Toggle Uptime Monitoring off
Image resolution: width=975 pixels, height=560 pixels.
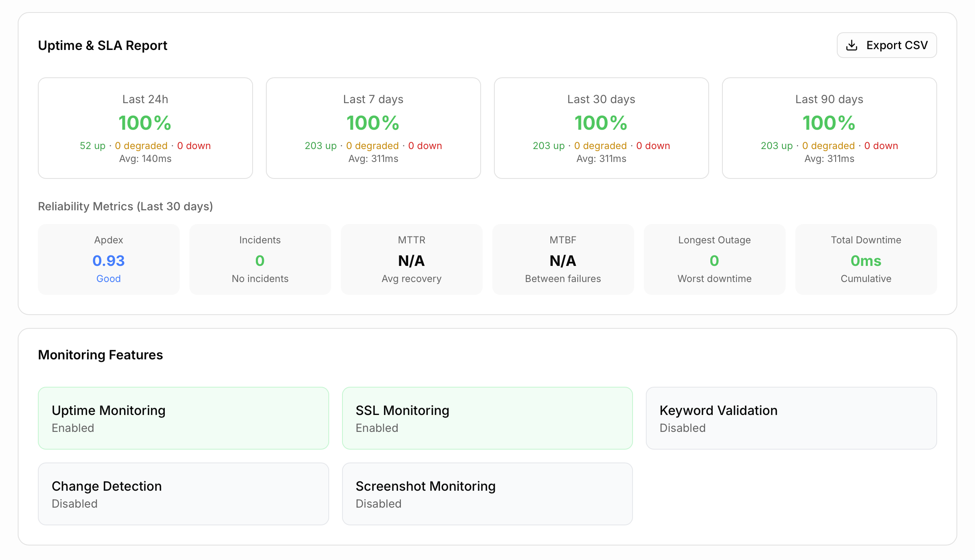pyautogui.click(x=183, y=418)
